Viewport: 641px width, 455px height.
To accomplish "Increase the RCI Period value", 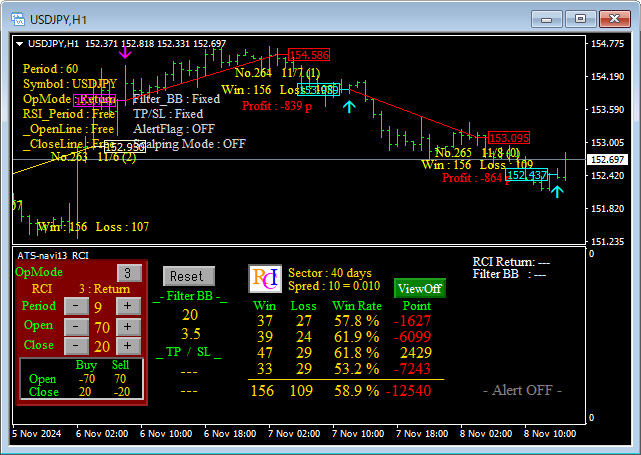I will 128,306.
